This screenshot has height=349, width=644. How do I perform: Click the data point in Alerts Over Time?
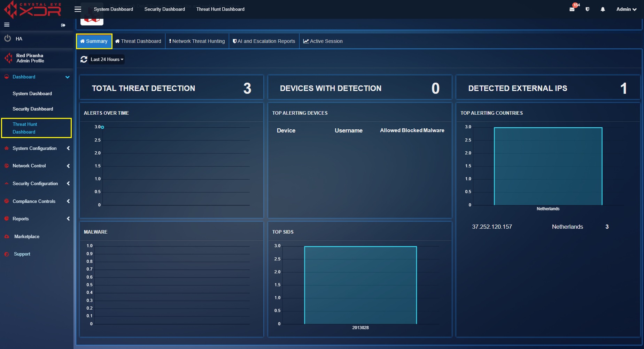102,127
